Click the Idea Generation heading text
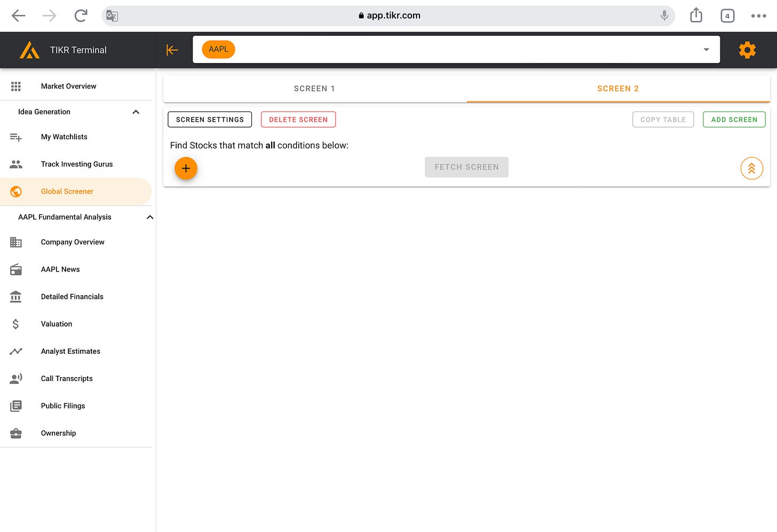 [44, 112]
